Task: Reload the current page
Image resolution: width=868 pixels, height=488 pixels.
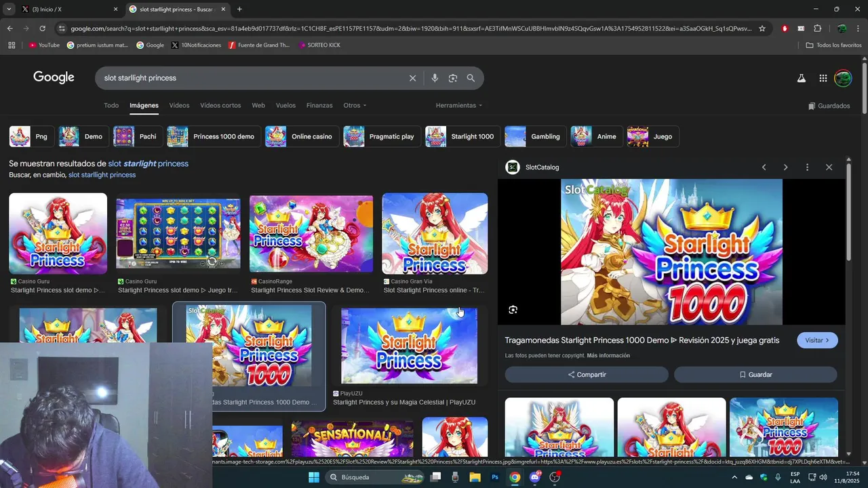Action: 42,28
